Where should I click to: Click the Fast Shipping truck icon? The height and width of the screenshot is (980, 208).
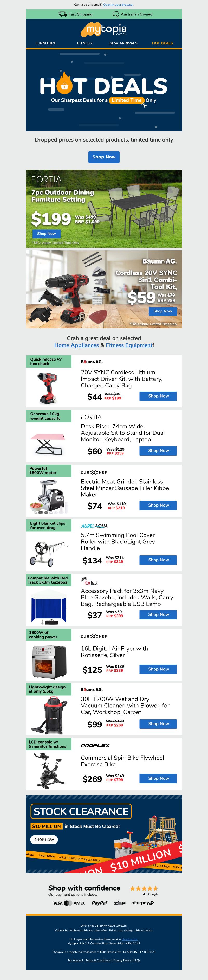point(62,14)
